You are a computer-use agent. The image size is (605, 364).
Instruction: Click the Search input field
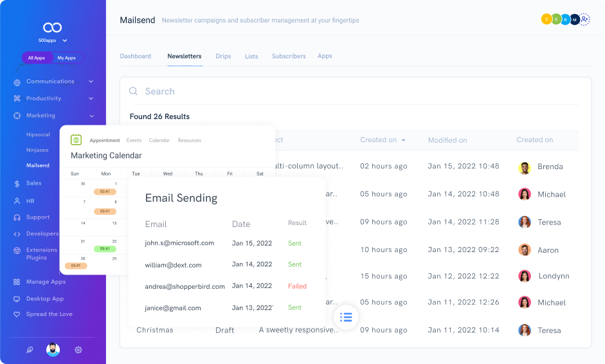[354, 91]
